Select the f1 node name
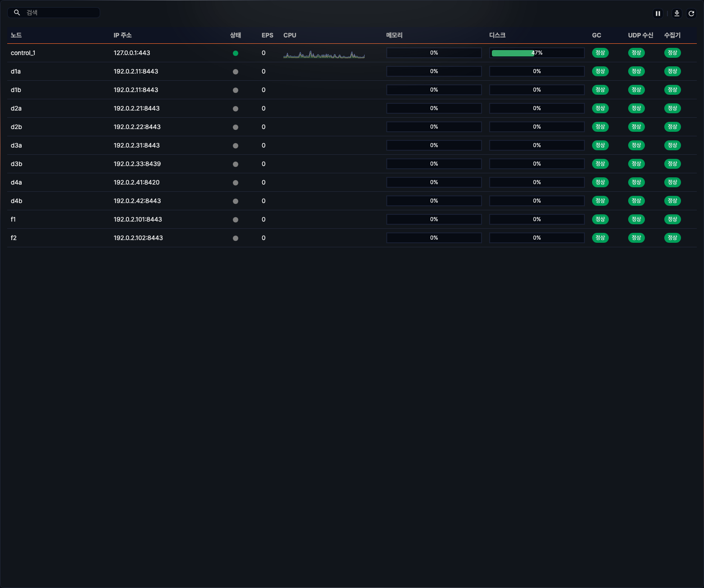 (x=14, y=219)
